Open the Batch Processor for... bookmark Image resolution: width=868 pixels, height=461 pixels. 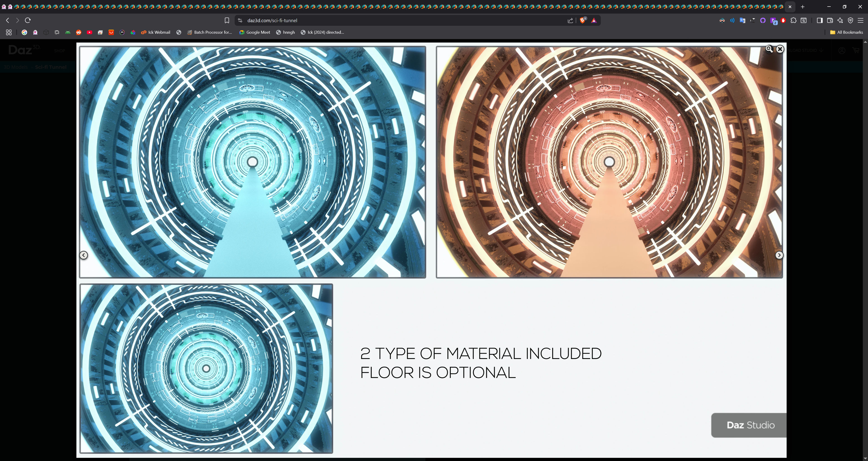tap(210, 32)
